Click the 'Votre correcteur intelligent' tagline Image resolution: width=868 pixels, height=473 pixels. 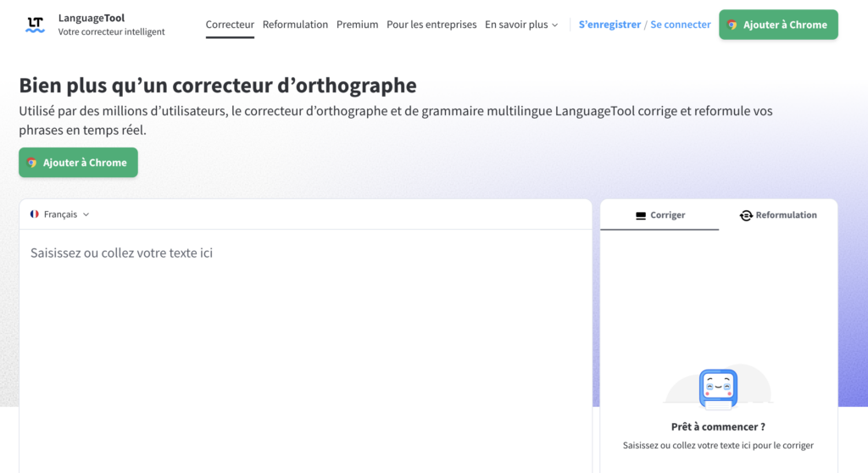(x=111, y=31)
